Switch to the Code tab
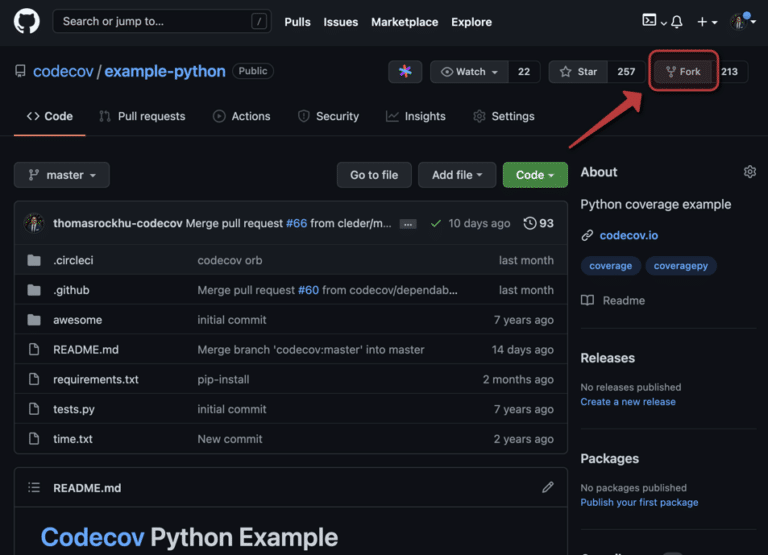The height and width of the screenshot is (555, 768). click(50, 116)
